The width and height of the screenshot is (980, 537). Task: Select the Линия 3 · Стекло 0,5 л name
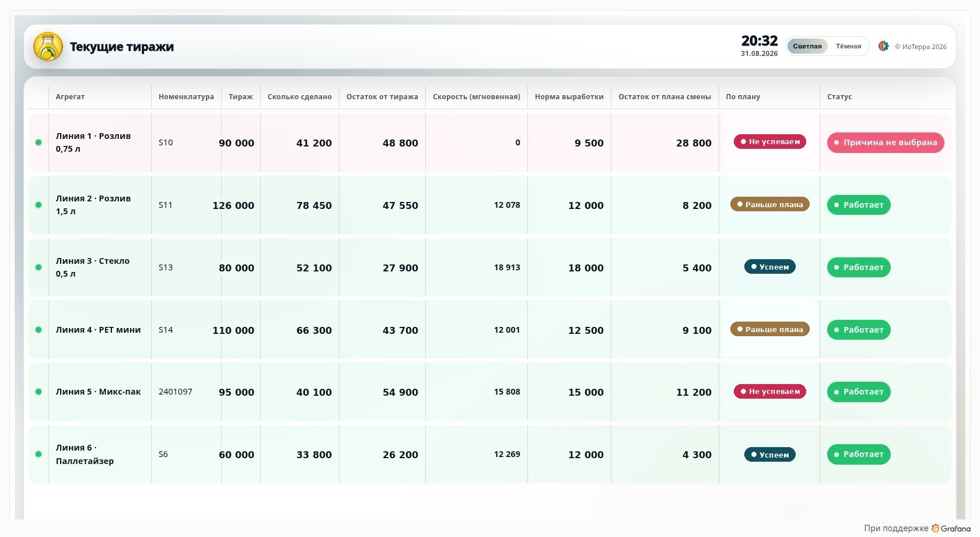pos(93,267)
